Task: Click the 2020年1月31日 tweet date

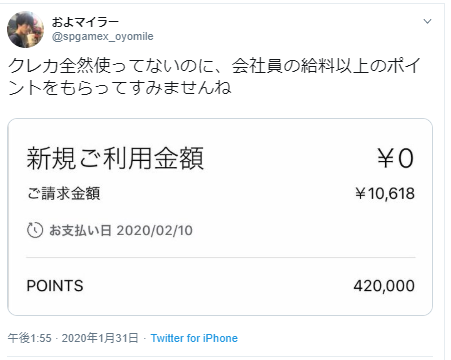Action: tap(100, 338)
